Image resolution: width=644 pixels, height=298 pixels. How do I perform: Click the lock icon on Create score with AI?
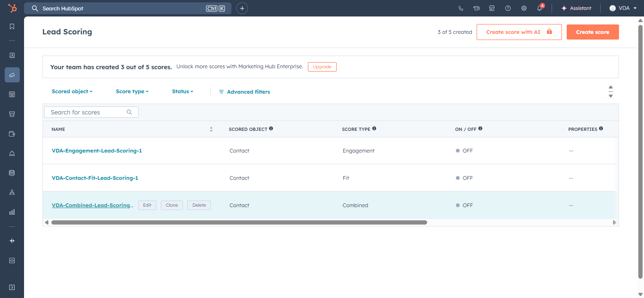click(x=549, y=32)
